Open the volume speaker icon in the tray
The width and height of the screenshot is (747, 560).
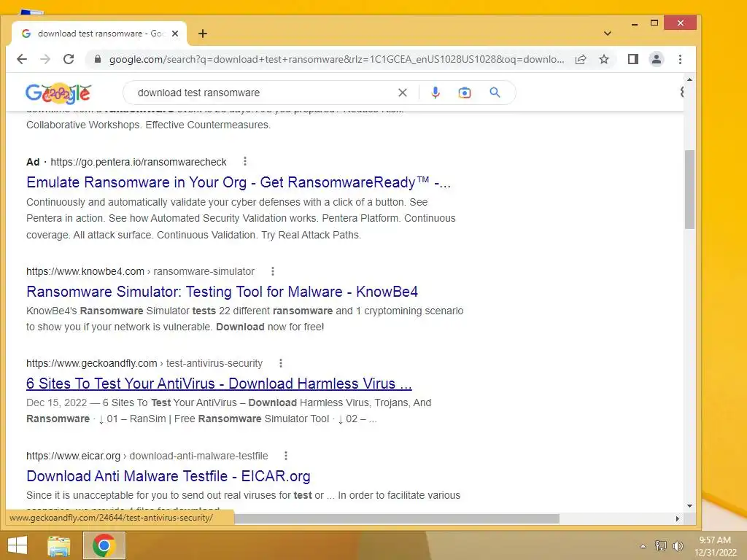coord(678,545)
